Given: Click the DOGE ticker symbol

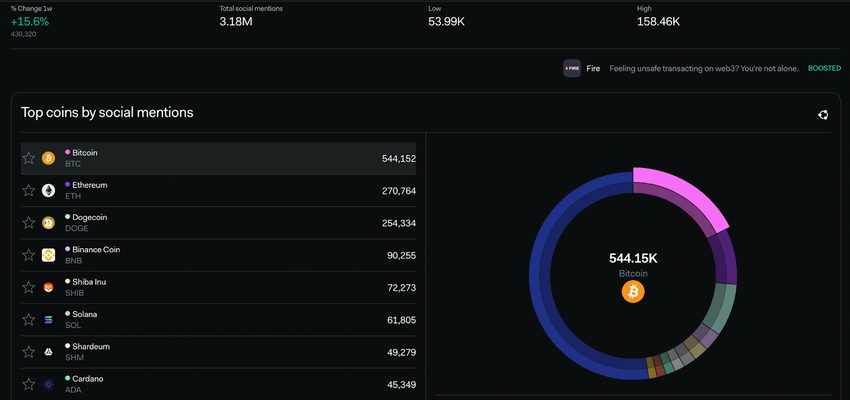Looking at the screenshot, I should (x=76, y=228).
